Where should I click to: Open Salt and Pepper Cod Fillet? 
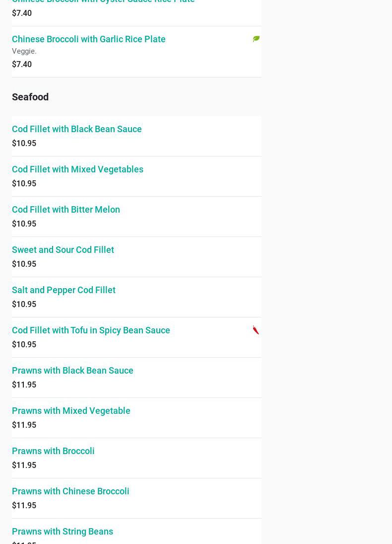click(64, 290)
